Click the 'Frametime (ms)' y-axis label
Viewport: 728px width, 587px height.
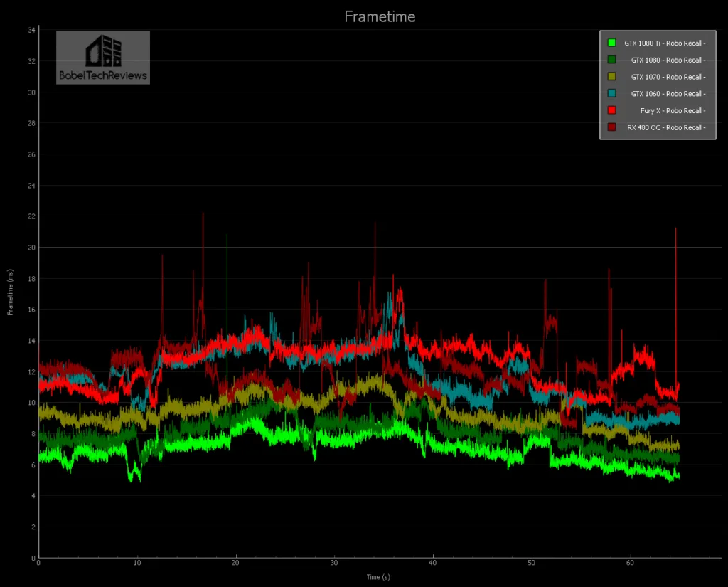[x=9, y=292]
